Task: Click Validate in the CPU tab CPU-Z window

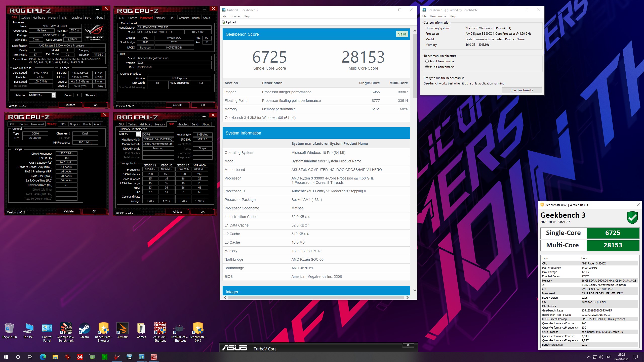Action: pyautogui.click(x=70, y=105)
